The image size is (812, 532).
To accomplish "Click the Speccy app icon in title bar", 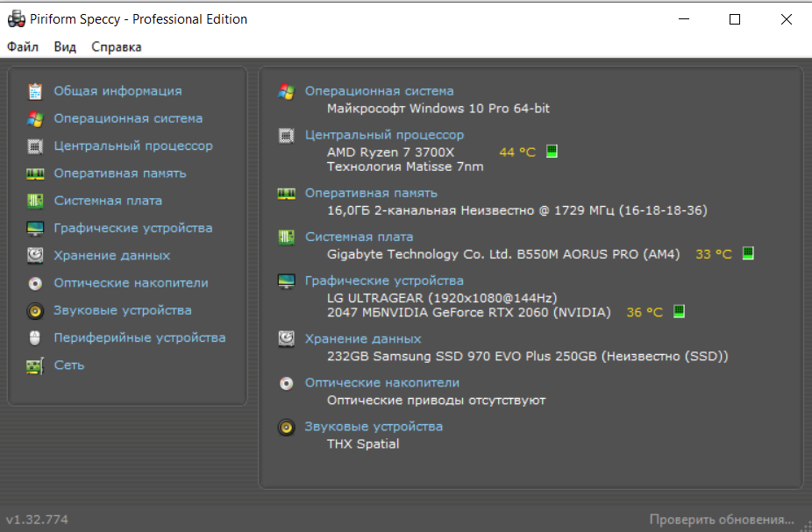I will (x=17, y=18).
